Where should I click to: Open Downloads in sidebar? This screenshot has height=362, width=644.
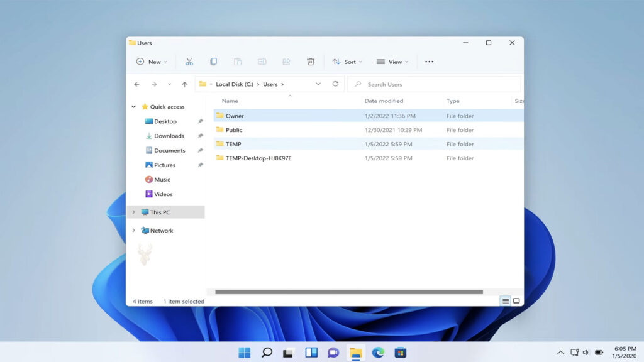(169, 136)
